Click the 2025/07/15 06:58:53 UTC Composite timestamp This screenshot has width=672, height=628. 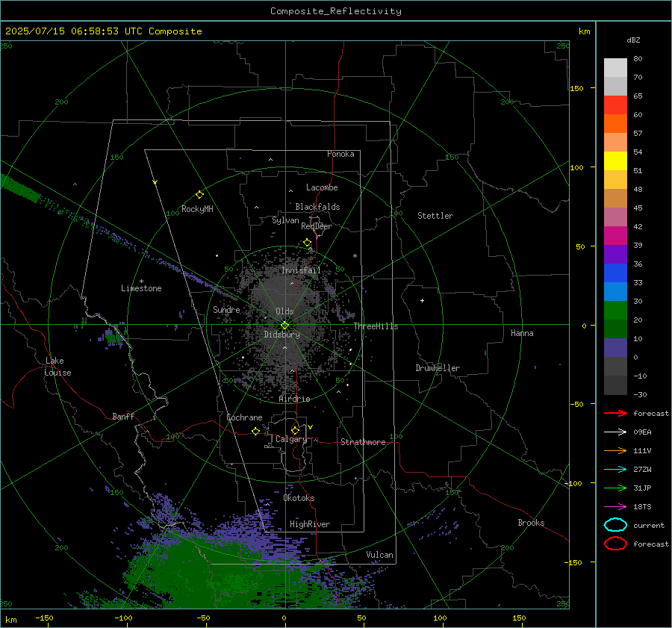click(103, 31)
